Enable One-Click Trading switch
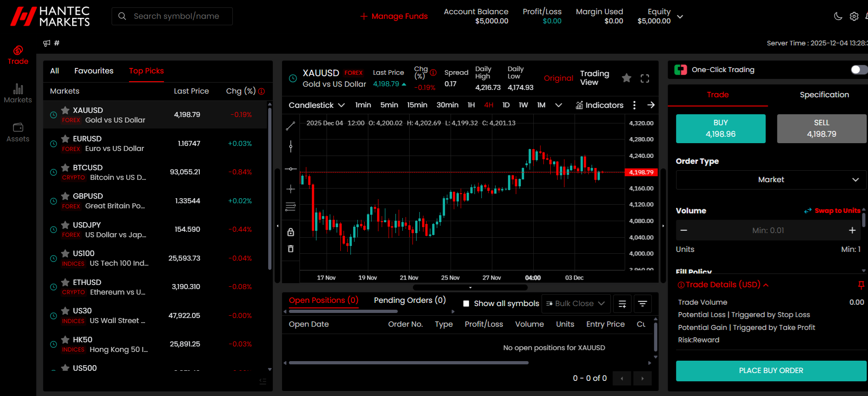 pyautogui.click(x=858, y=70)
